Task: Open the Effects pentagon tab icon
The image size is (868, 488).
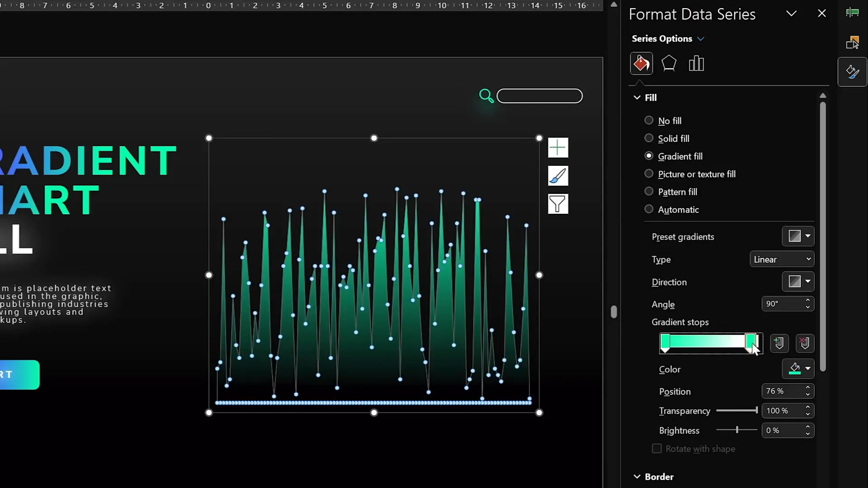Action: click(669, 64)
